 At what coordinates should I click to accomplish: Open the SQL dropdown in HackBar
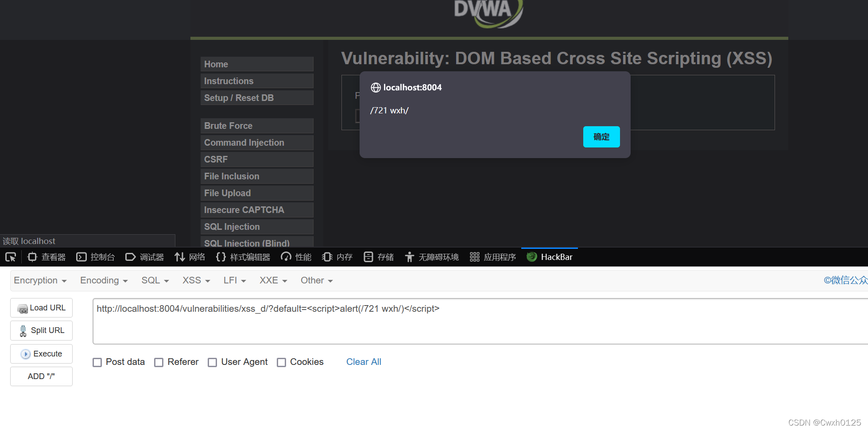click(x=155, y=280)
